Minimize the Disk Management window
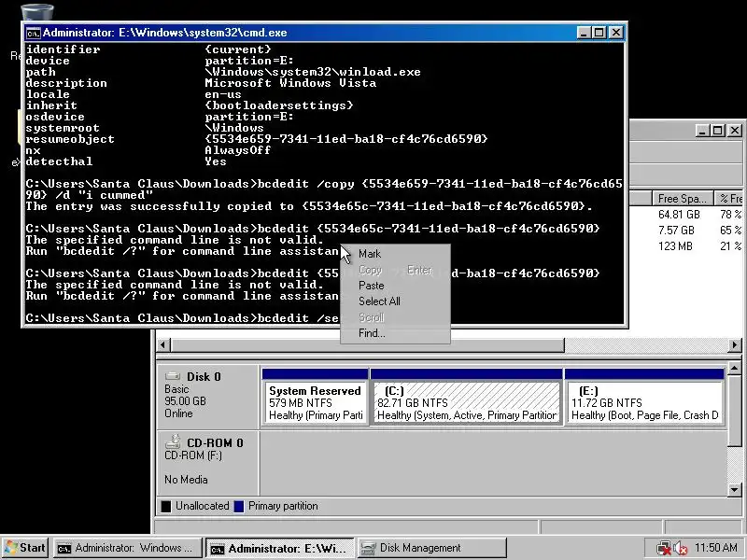Image resolution: width=747 pixels, height=560 pixels. pos(702,130)
